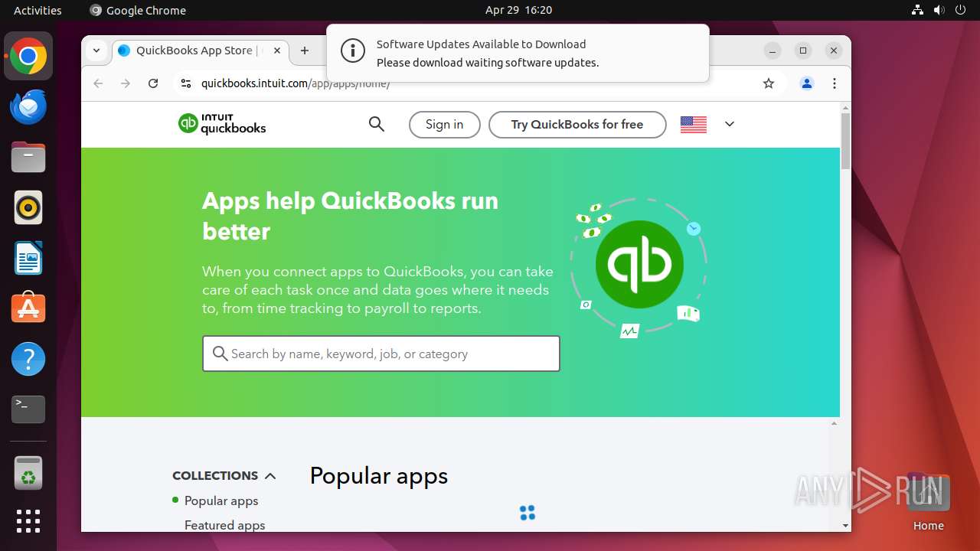The width and height of the screenshot is (980, 551).
Task: Open the network status tray icon
Action: [918, 10]
